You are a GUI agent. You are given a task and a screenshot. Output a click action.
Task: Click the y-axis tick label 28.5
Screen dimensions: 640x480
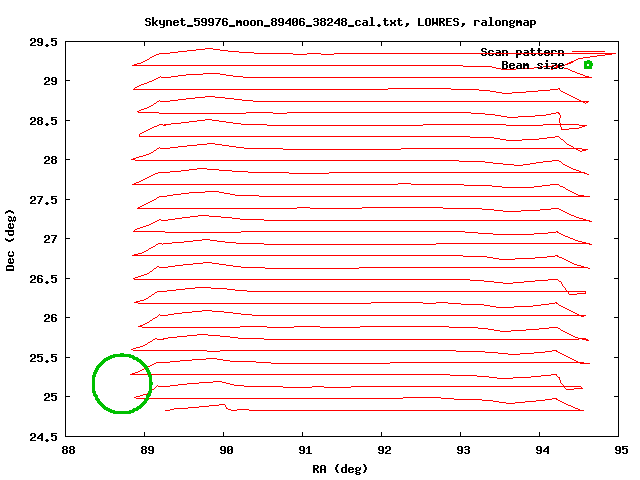click(43, 121)
